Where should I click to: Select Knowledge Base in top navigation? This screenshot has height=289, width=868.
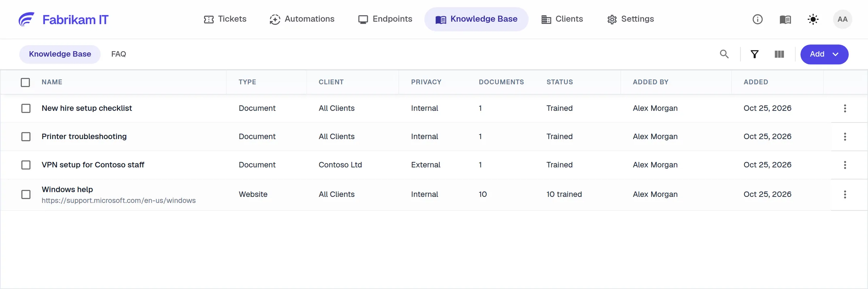(x=476, y=19)
